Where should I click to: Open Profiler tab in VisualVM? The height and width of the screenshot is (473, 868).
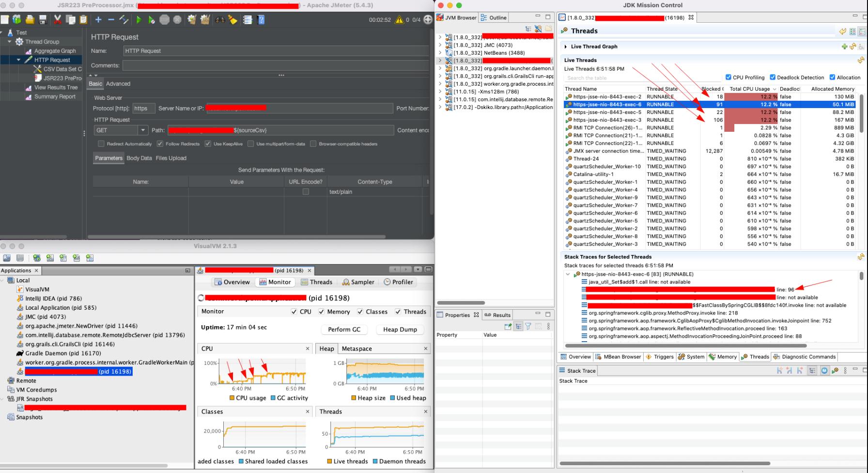(398, 282)
